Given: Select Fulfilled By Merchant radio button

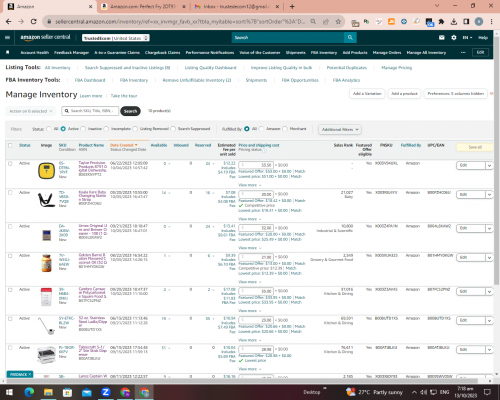Looking at the screenshot, I should (285, 129).
